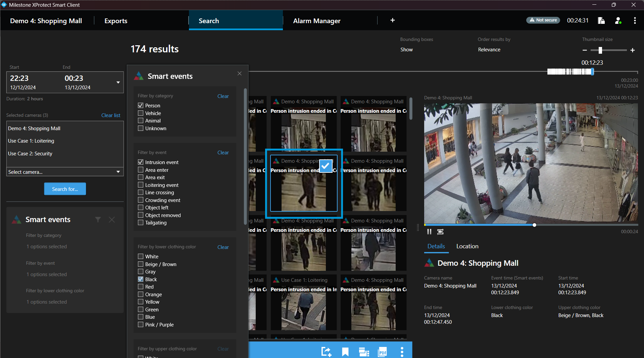Select the Details tab

(436, 246)
